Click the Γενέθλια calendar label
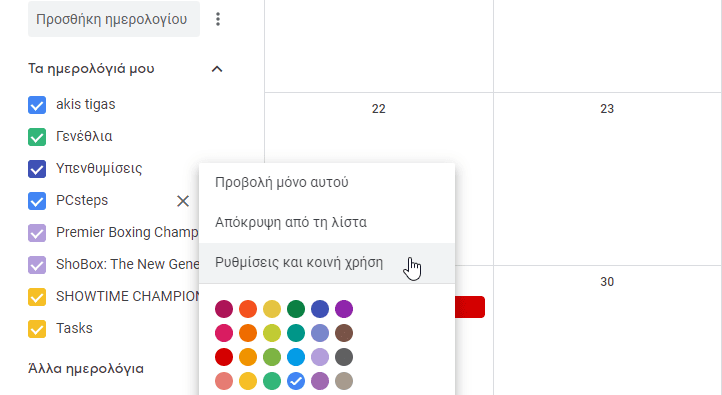The height and width of the screenshot is (395, 722). tap(84, 136)
